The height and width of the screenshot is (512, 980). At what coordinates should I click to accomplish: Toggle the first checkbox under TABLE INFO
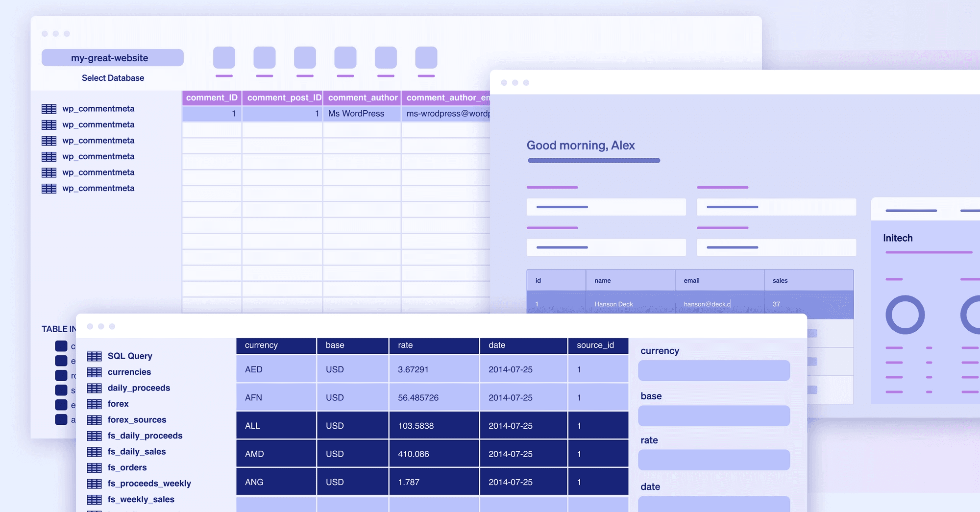click(x=61, y=346)
